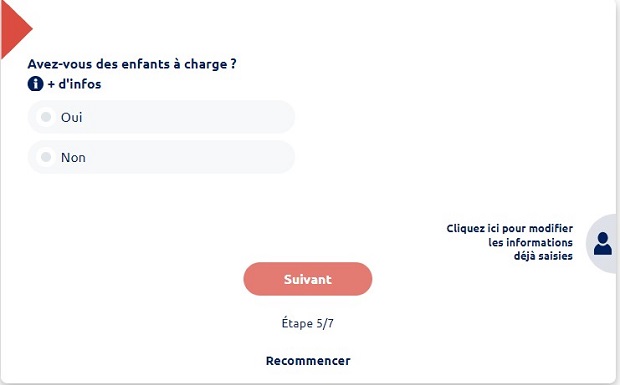The image size is (620, 385).
Task: Choose the "Oui" answer label
Action: point(72,117)
